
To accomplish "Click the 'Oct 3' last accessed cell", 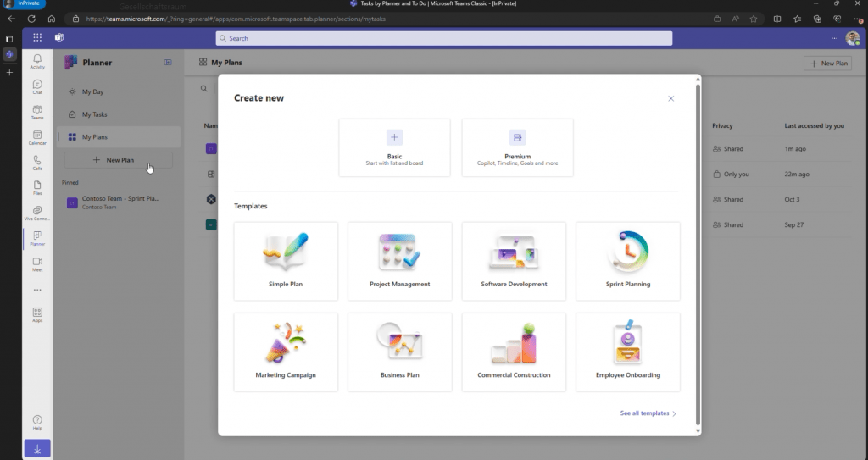I will coord(792,199).
